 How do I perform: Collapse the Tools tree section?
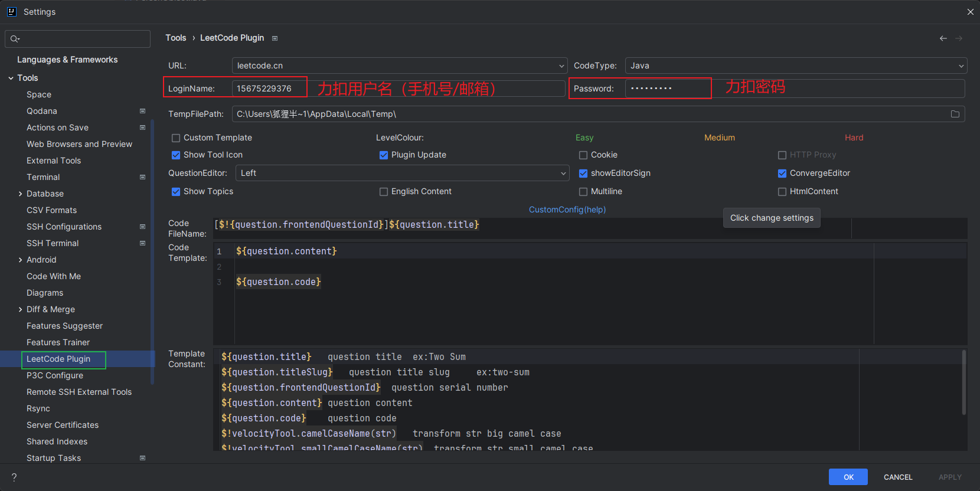[11, 78]
